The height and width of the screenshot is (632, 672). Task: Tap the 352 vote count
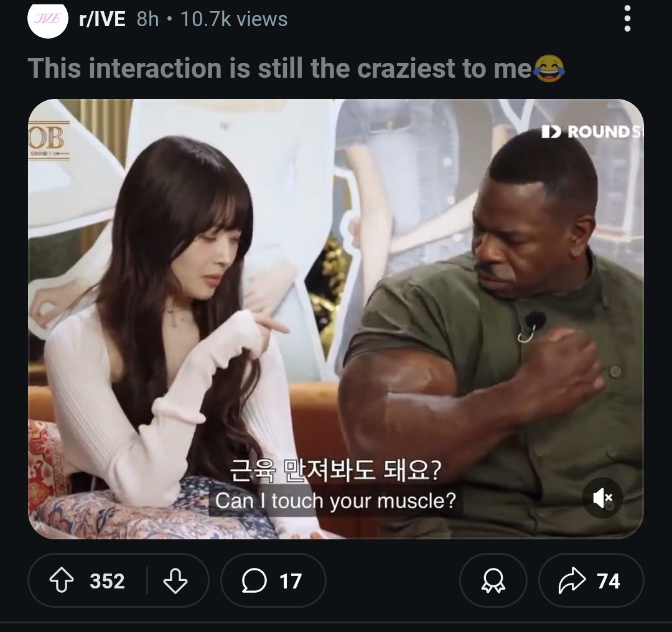(107, 581)
